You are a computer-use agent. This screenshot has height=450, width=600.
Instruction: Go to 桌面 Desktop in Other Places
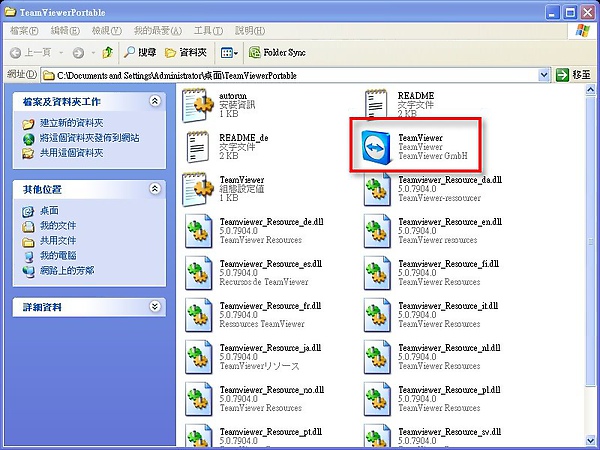tap(49, 210)
